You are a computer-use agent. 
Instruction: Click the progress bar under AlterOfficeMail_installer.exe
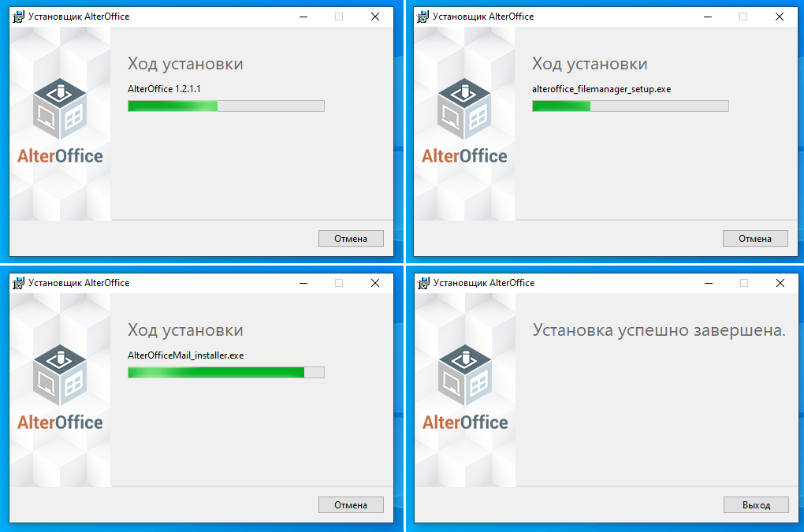(226, 373)
